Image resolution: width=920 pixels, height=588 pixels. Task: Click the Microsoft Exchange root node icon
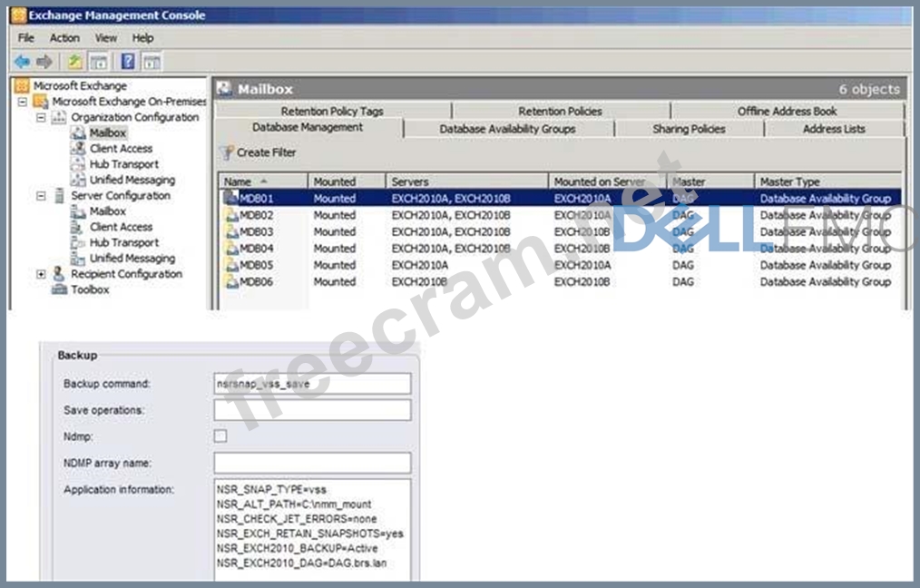[x=22, y=85]
